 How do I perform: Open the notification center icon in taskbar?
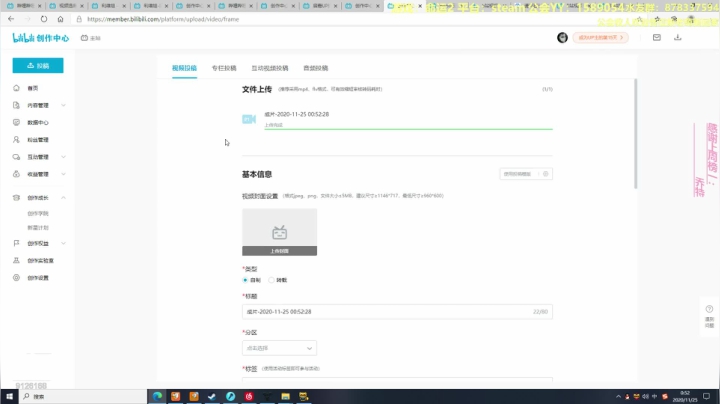(x=707, y=396)
